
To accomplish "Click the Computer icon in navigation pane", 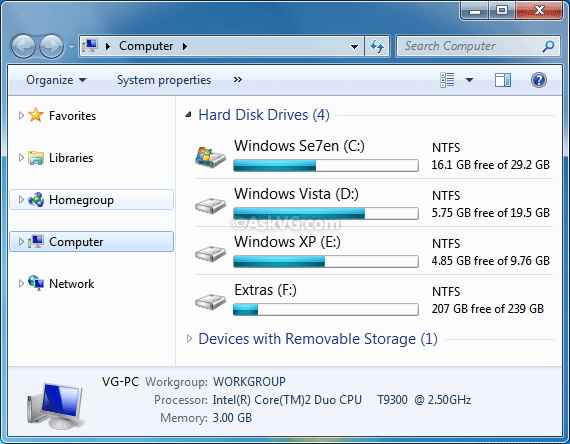I will click(36, 241).
